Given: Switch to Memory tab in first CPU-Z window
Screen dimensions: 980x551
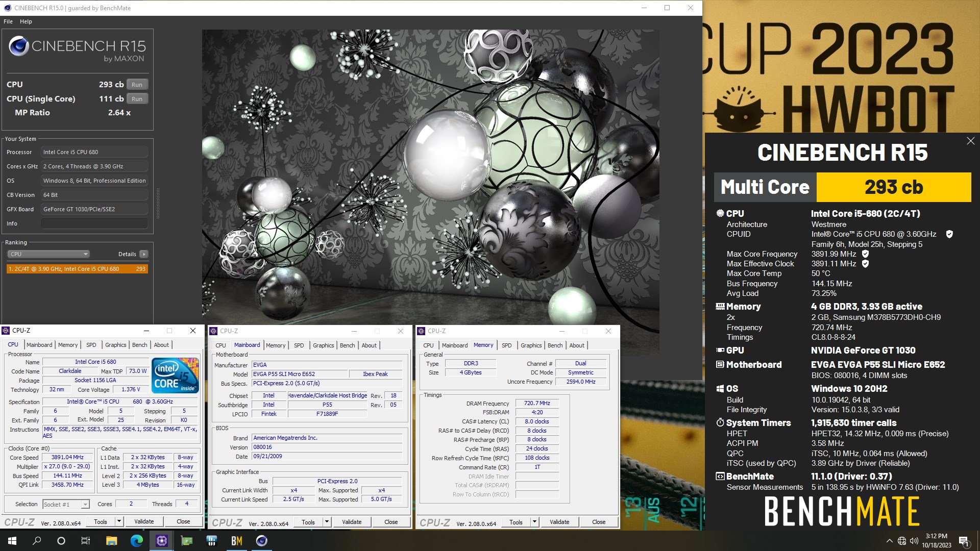Looking at the screenshot, I should click(68, 345).
